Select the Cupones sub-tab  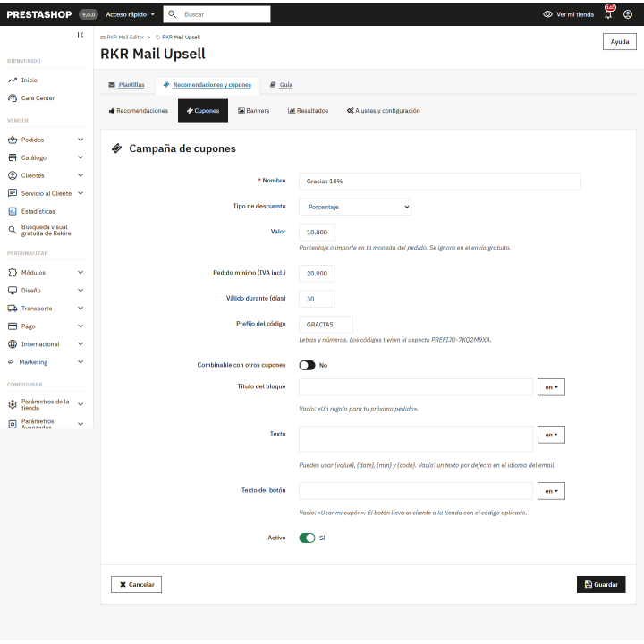click(203, 111)
